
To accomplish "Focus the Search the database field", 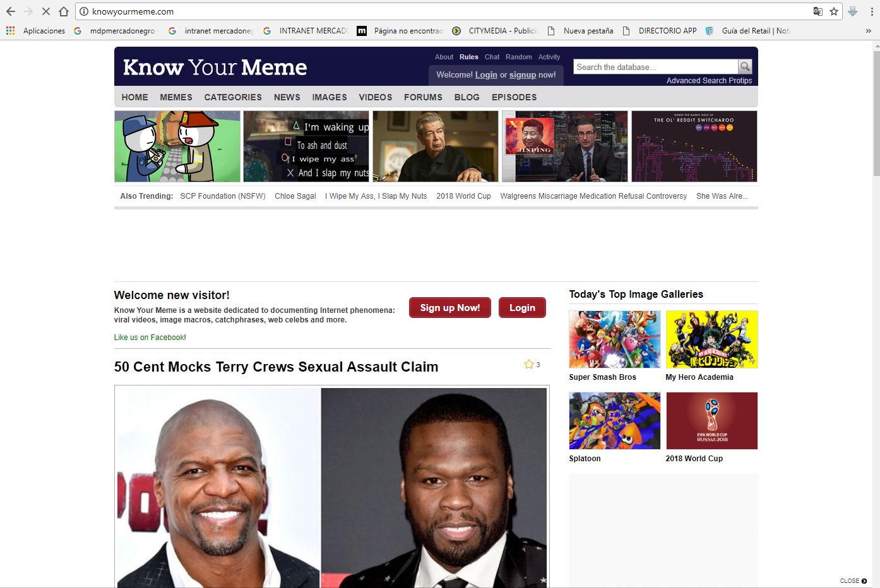I will [655, 67].
